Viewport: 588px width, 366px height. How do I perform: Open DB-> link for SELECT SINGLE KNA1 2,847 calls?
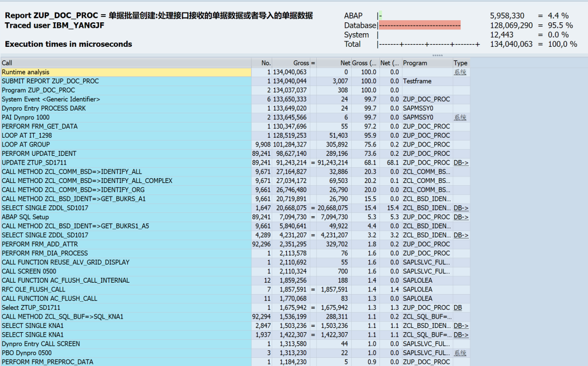click(x=461, y=326)
